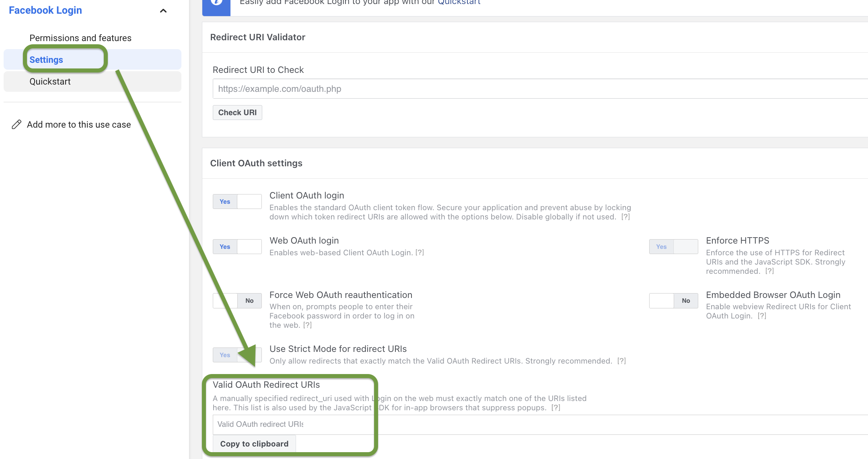
Task: Open the [?] help for Enforce HTTPS
Action: [769, 271]
